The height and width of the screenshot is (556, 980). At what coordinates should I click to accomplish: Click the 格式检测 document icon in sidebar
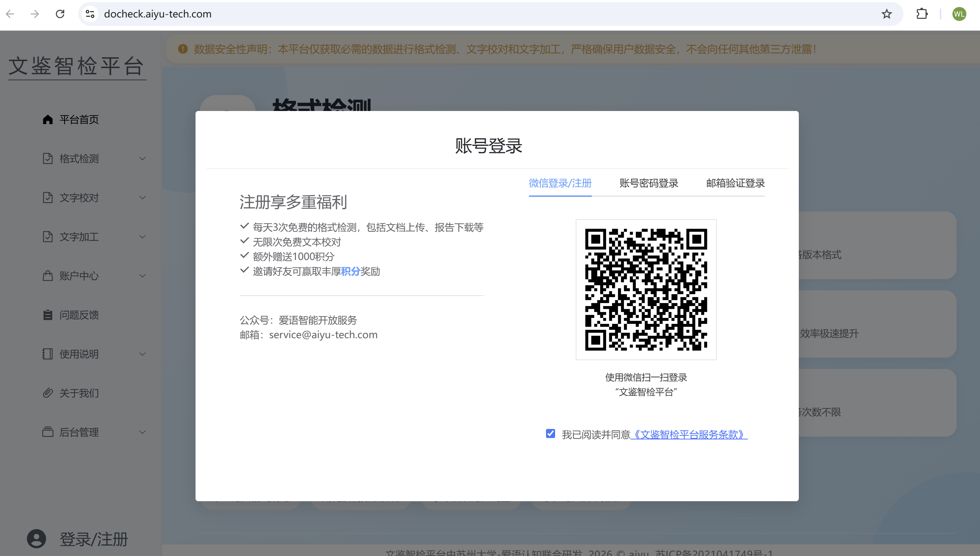[x=47, y=158]
